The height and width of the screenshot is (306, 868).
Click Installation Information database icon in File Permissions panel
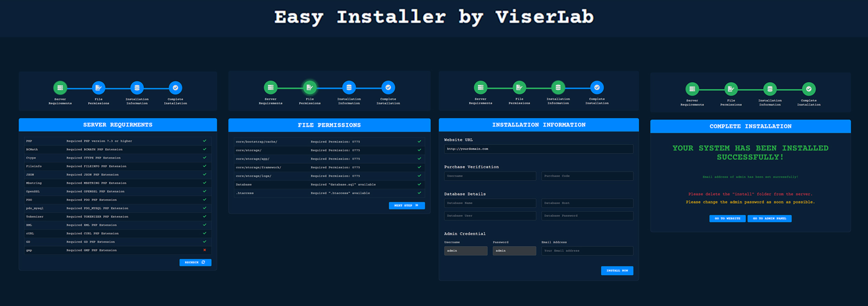[x=349, y=87]
